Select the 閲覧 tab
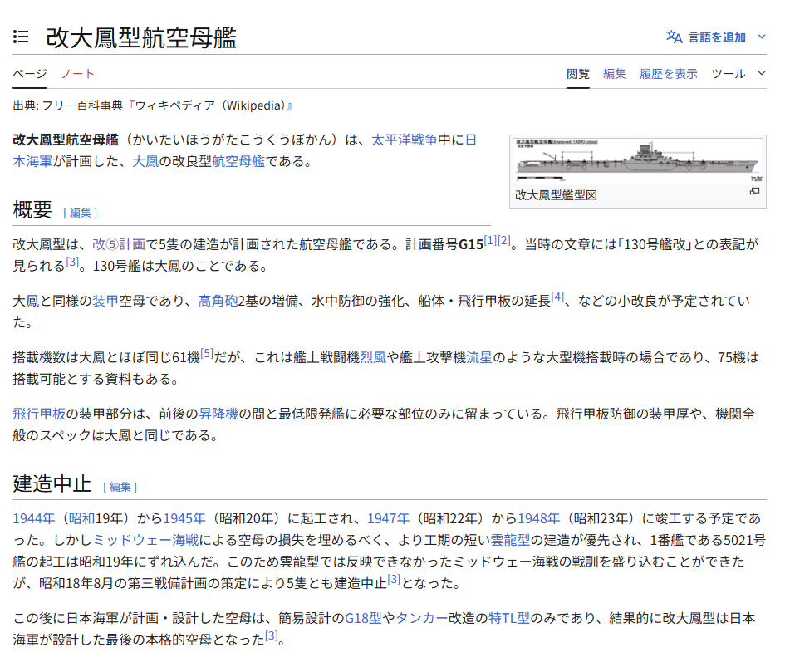Image resolution: width=785 pixels, height=672 pixels. coord(578,73)
